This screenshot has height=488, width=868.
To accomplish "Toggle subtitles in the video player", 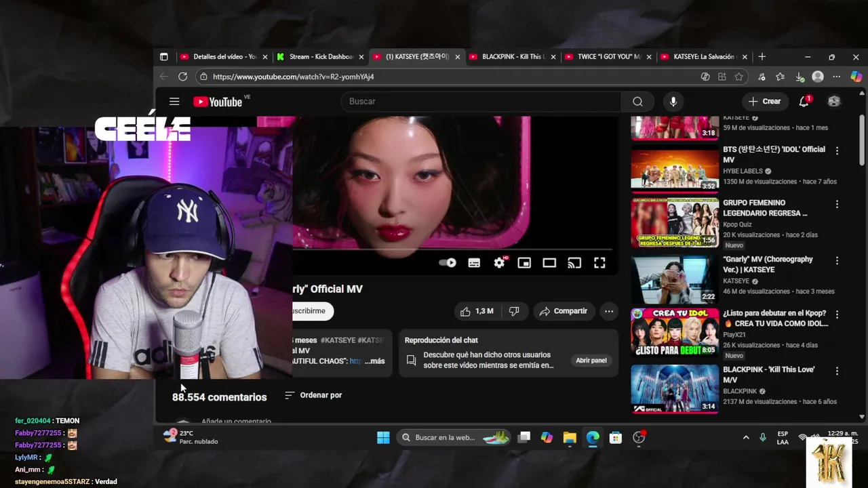I will (474, 263).
